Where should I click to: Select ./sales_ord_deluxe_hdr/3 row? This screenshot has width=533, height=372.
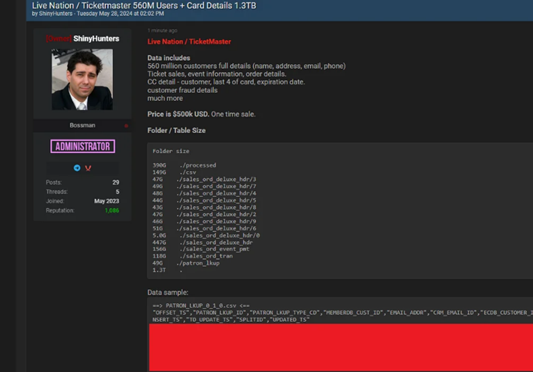[204, 179]
